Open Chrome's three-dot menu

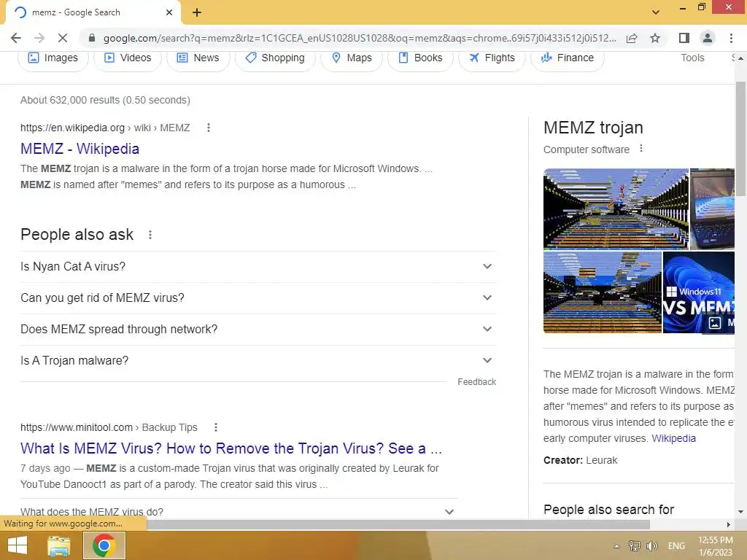click(731, 38)
